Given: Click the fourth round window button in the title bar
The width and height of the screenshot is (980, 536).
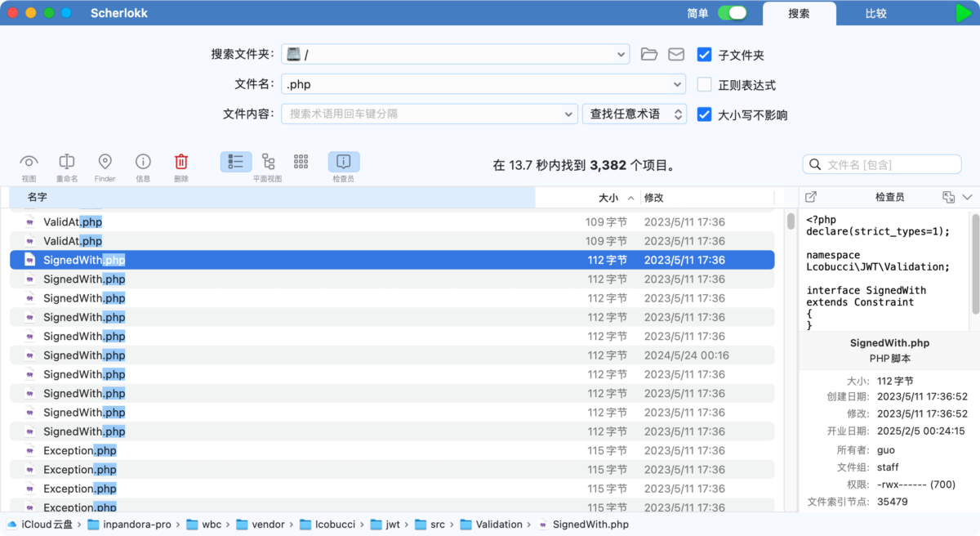Looking at the screenshot, I should tap(66, 13).
